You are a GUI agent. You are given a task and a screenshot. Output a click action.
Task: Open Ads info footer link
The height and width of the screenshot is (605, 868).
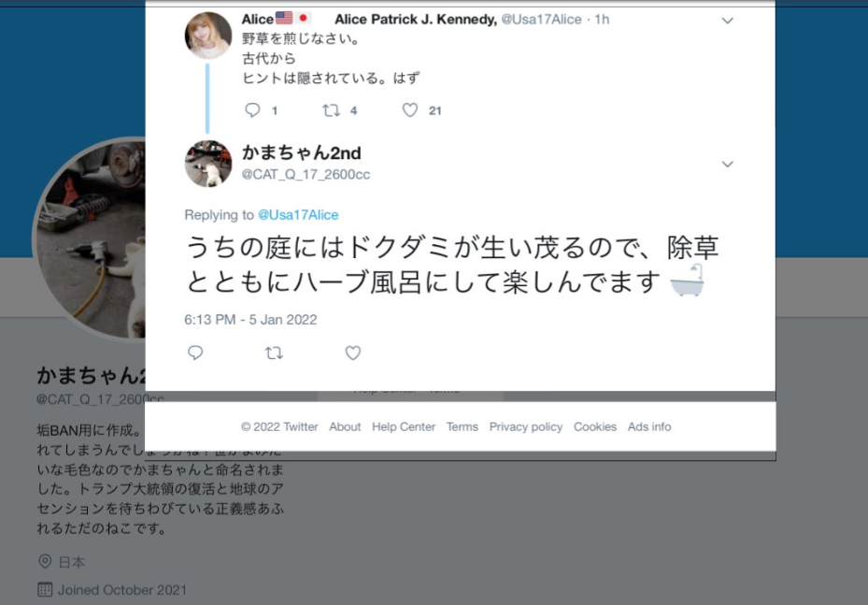pos(649,427)
